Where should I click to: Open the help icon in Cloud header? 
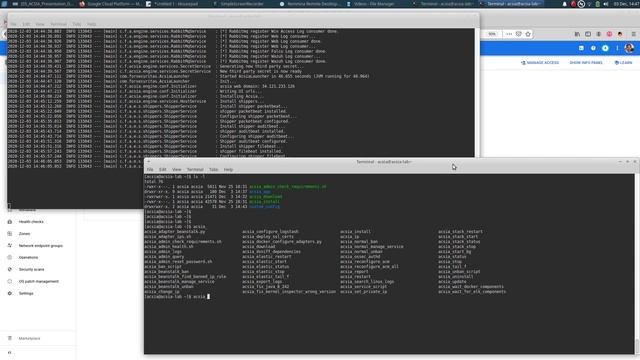593,48
